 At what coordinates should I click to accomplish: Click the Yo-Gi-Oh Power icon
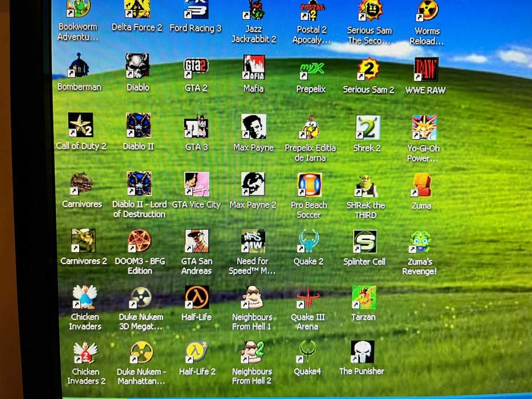click(424, 128)
